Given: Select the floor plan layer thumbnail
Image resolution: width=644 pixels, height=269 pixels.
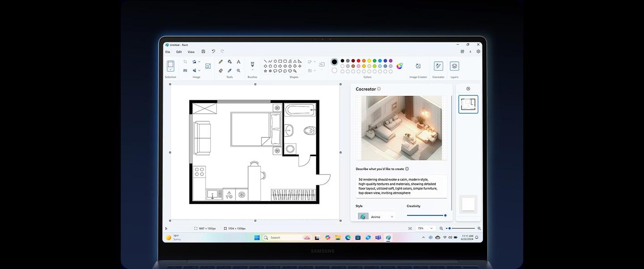Looking at the screenshot, I should tap(468, 104).
